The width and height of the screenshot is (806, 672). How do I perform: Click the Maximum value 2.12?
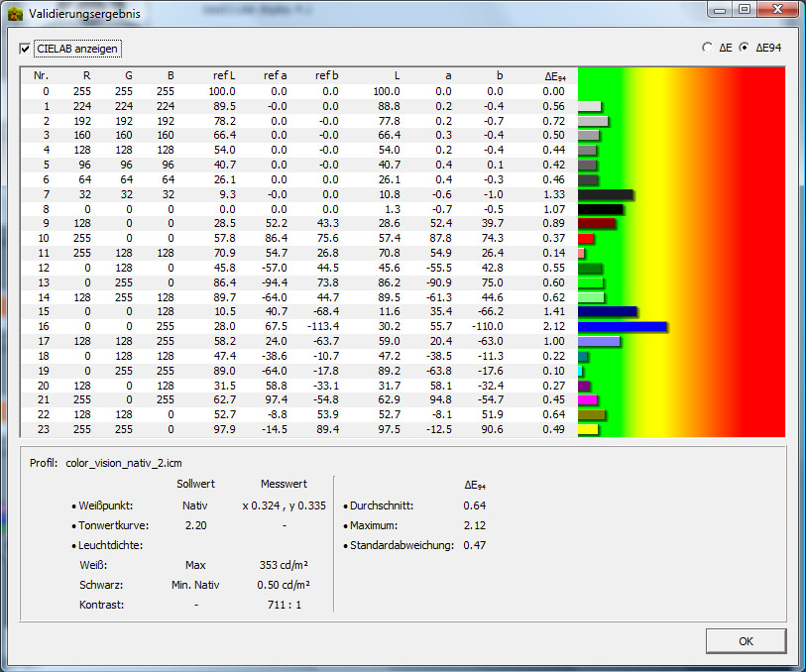[474, 525]
